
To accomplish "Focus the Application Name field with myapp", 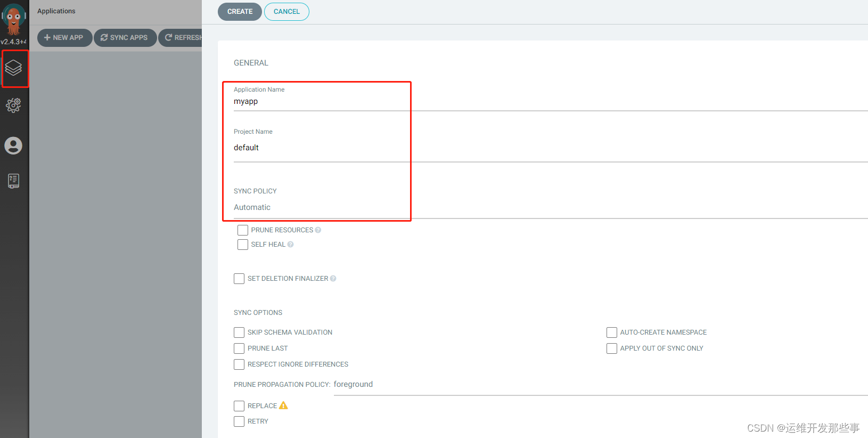I will [x=551, y=102].
